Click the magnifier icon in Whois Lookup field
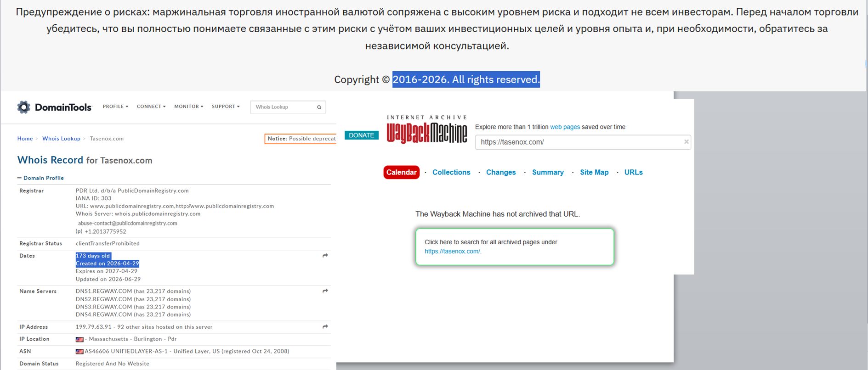868x370 pixels. pos(319,107)
